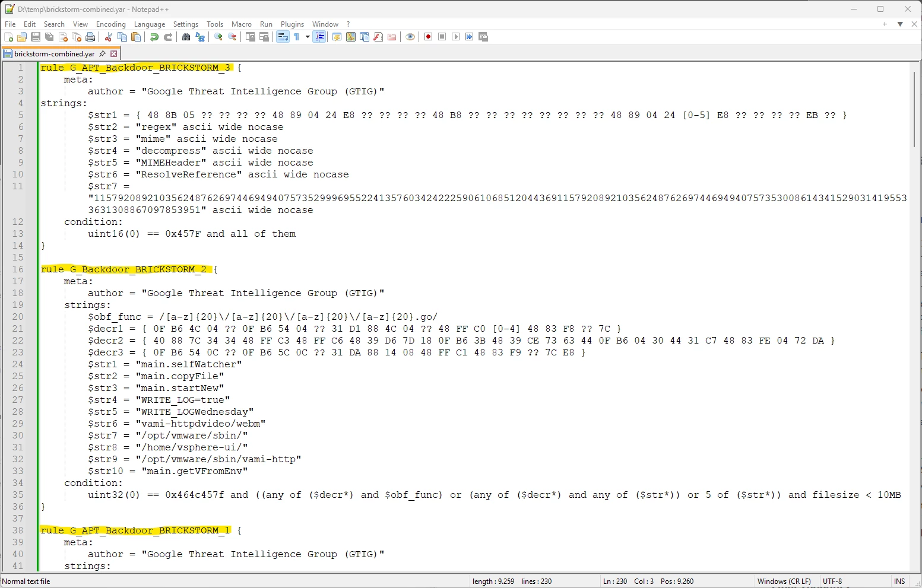
Task: Stop macro recording icon
Action: pos(442,37)
